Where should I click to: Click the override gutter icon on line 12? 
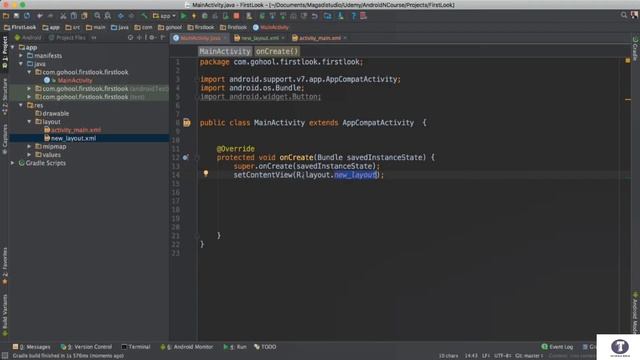185,157
